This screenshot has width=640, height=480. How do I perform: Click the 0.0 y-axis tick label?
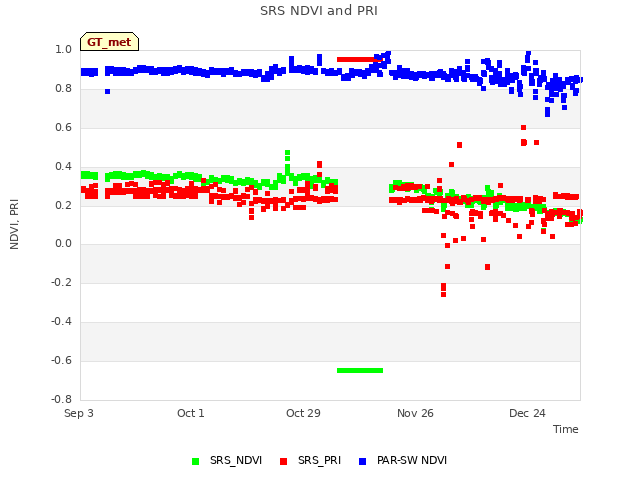[x=63, y=244]
